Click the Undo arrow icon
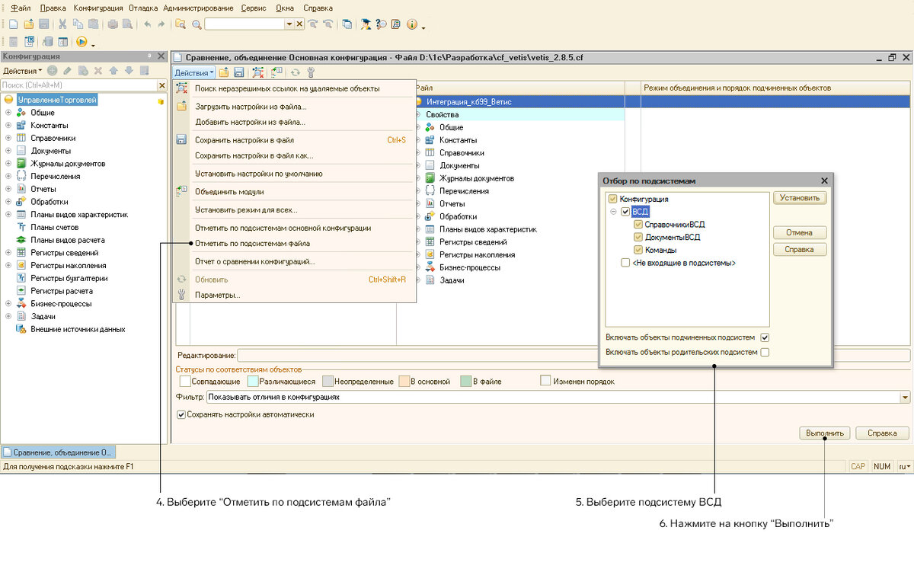Viewport: 914px width, 588px height. pos(147,24)
